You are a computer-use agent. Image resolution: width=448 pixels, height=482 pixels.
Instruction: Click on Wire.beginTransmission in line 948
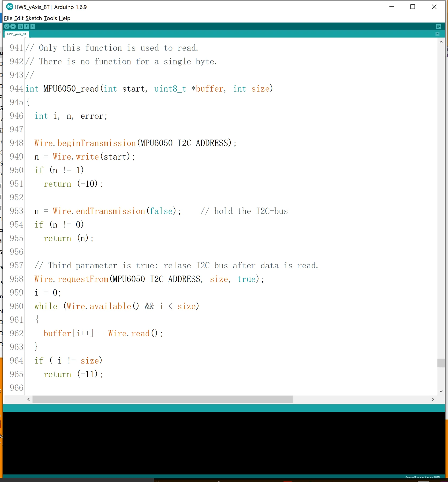click(x=85, y=143)
